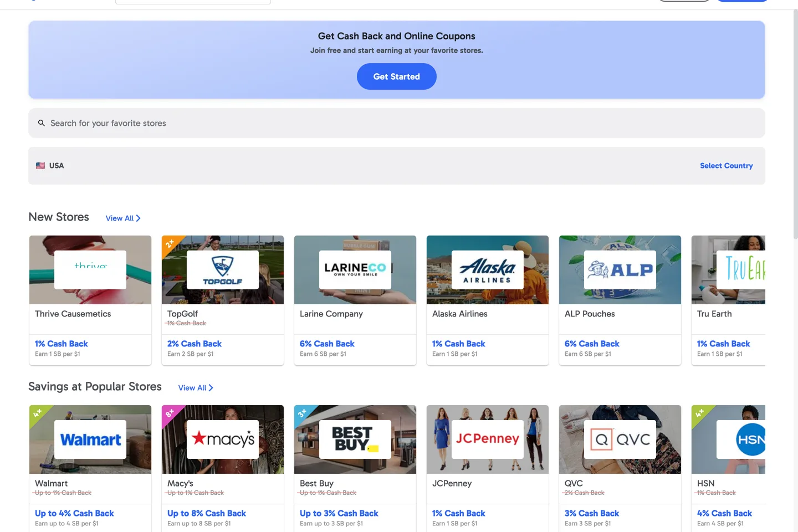The height and width of the screenshot is (532, 798).
Task: Click Alaska Airlines 1% Cash Back
Action: pyautogui.click(x=459, y=344)
